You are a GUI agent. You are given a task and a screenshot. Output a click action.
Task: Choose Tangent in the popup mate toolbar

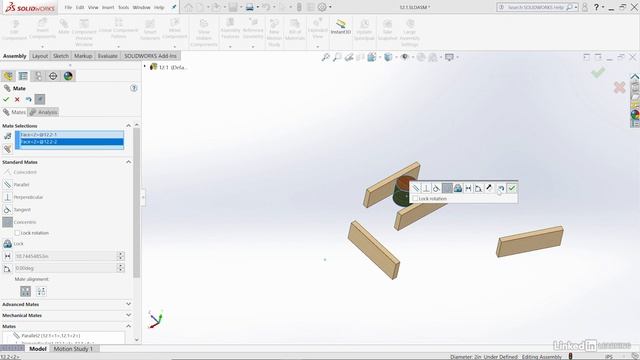tap(437, 188)
